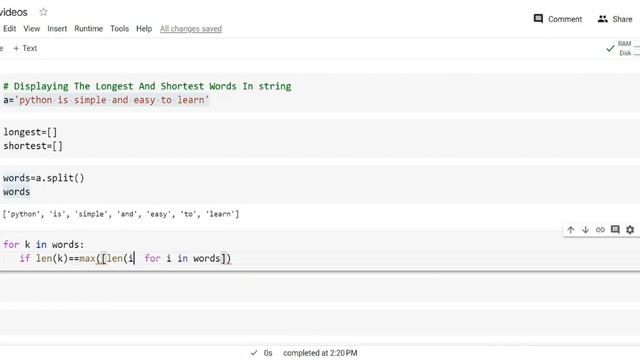Open the RAM and Disk resource indicator

tap(623, 48)
